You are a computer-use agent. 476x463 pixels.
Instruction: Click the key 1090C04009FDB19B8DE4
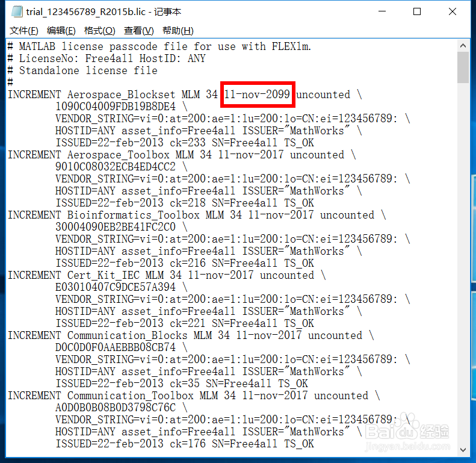point(116,107)
